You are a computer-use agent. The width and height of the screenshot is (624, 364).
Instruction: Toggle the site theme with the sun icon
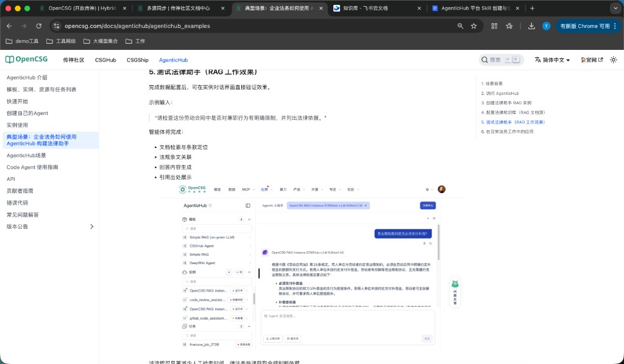tap(614, 60)
